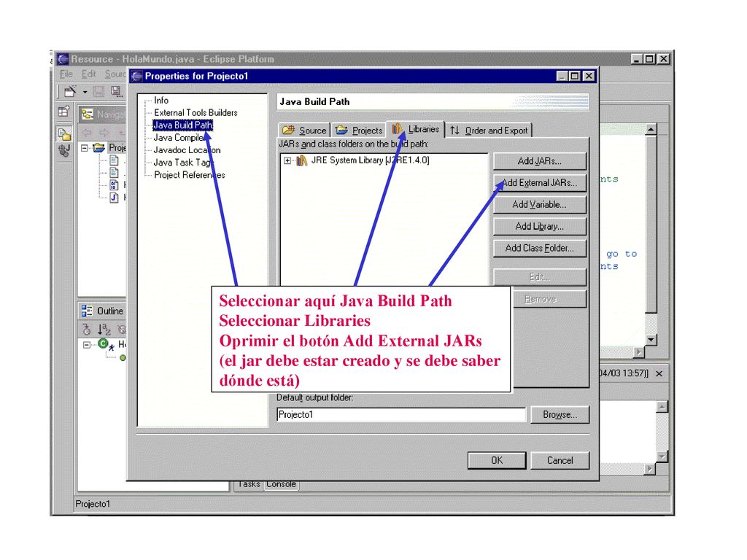Click the Open a Perspective icon
Image resolution: width=747 pixels, height=560 pixels.
[64, 112]
